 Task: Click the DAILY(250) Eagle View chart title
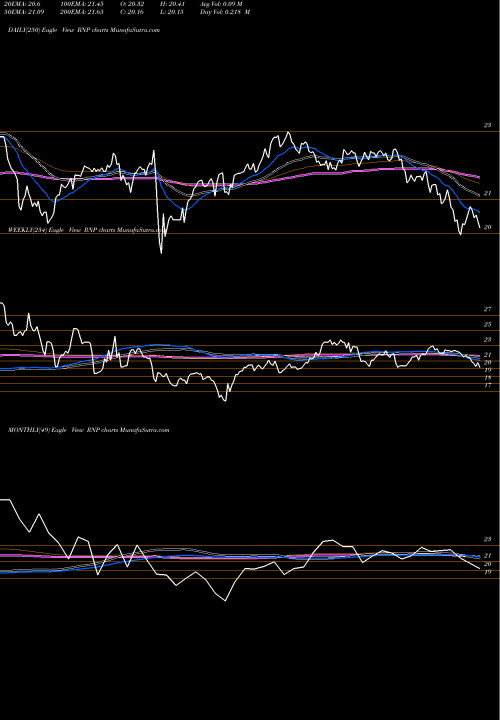84,30
